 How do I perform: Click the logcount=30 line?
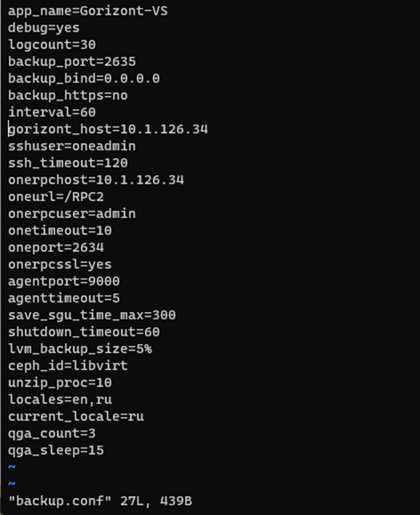[52, 45]
